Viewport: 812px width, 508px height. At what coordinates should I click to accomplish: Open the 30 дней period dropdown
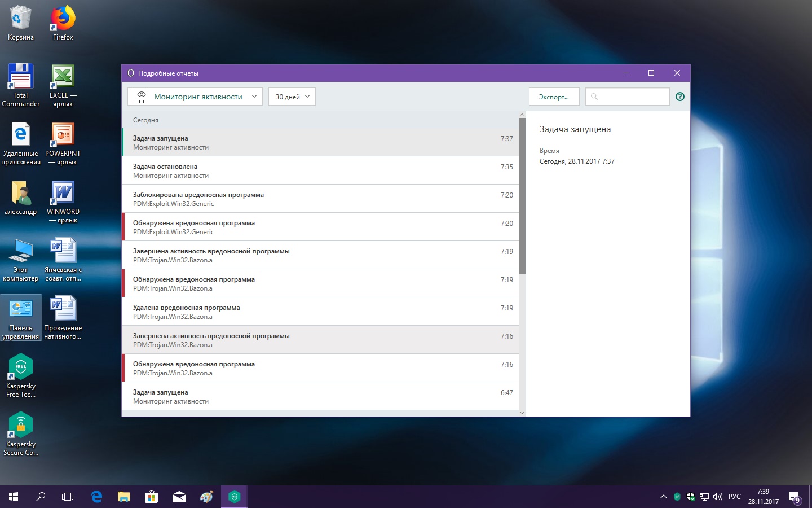coord(292,97)
